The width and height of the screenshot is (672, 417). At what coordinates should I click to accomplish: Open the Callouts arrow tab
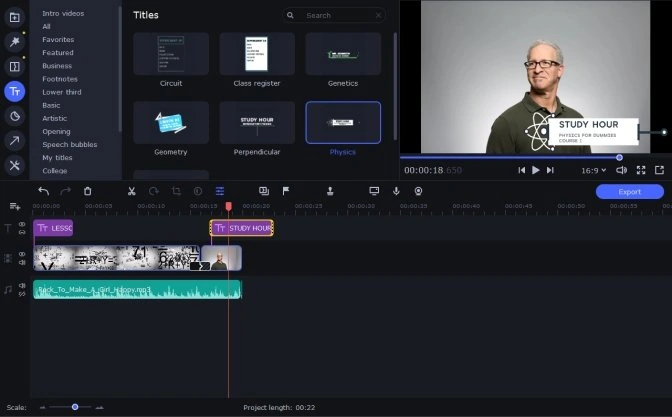[15, 141]
